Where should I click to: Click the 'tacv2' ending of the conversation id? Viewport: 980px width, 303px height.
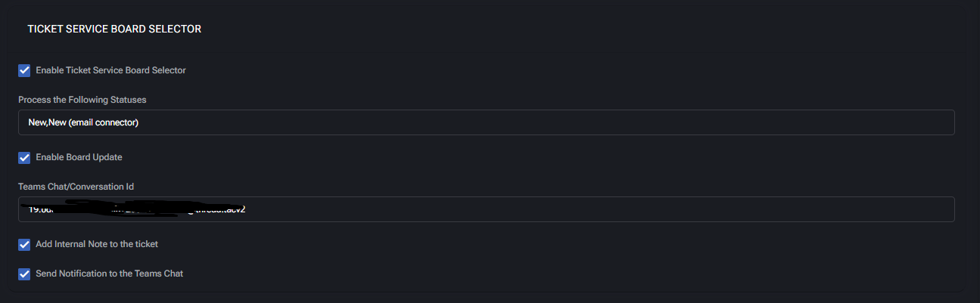(x=235, y=210)
